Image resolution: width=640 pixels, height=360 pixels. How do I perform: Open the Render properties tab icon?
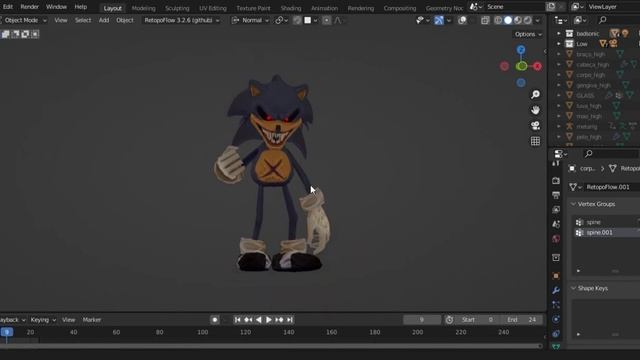[x=556, y=180]
